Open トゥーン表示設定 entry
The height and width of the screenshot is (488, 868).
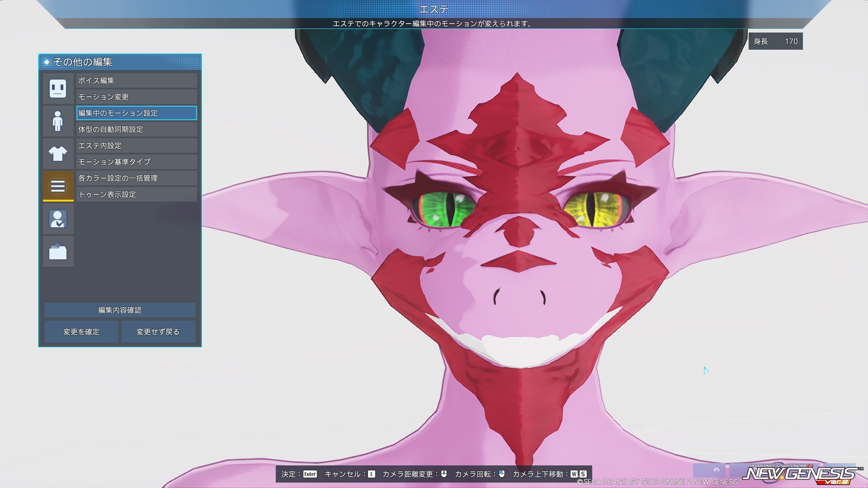click(x=137, y=194)
